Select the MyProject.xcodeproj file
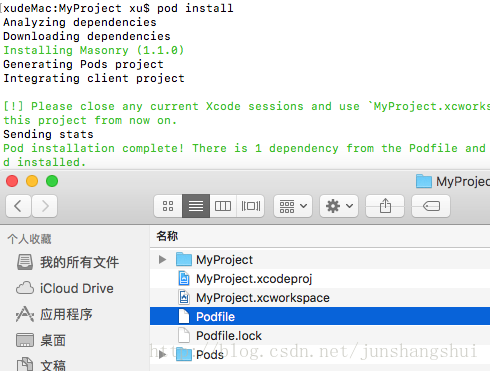Image resolution: width=490 pixels, height=371 pixels. click(320, 278)
